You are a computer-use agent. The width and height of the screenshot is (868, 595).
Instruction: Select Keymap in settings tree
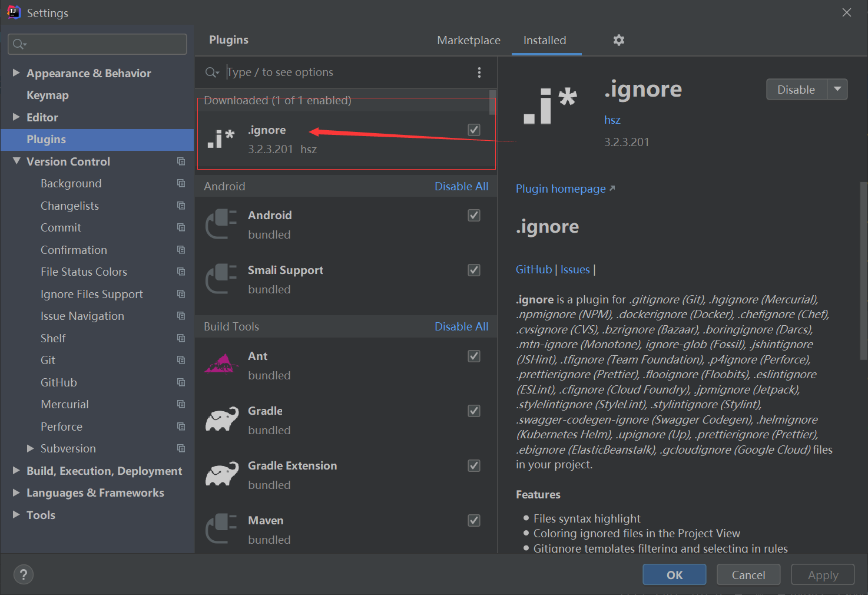pyautogui.click(x=48, y=95)
